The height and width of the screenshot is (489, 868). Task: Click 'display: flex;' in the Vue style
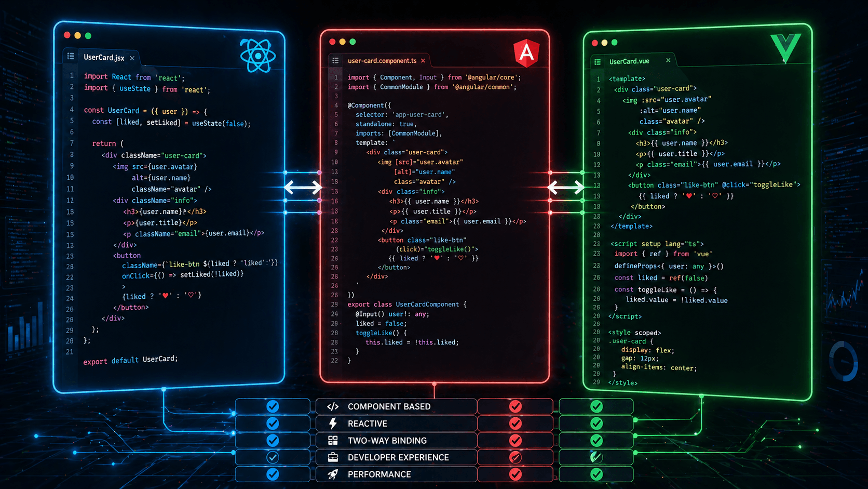point(647,350)
